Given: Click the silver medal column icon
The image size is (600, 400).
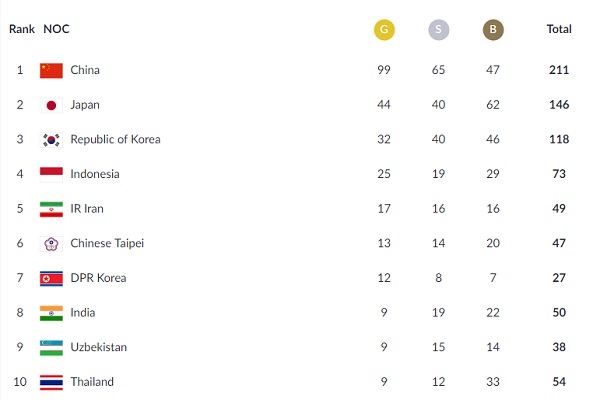Looking at the screenshot, I should point(437,30).
